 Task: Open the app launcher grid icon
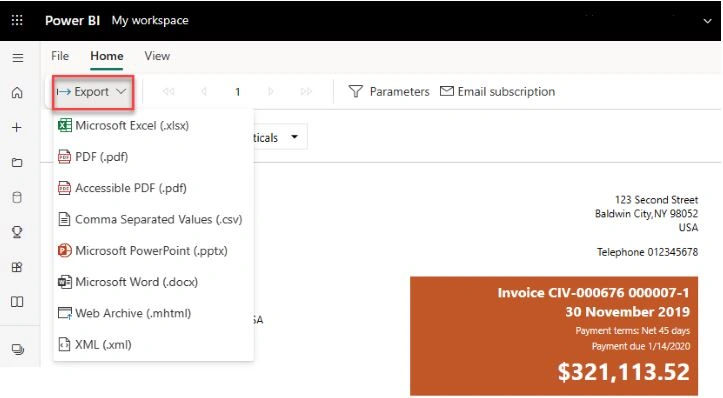pos(17,20)
